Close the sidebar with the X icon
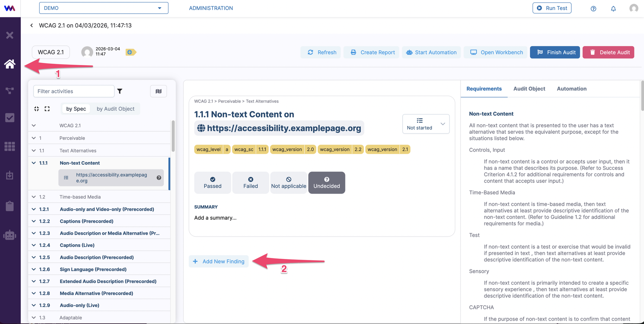Viewport: 644px width, 324px height. [10, 35]
